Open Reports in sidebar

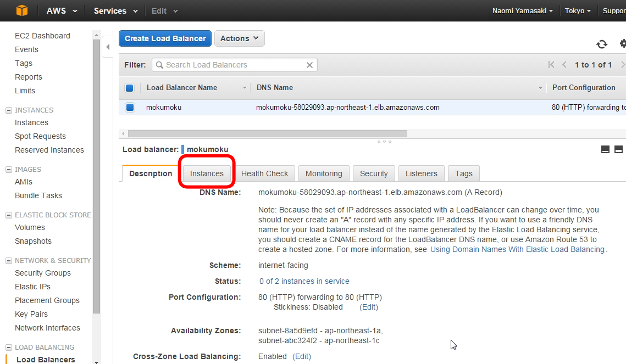(x=29, y=77)
